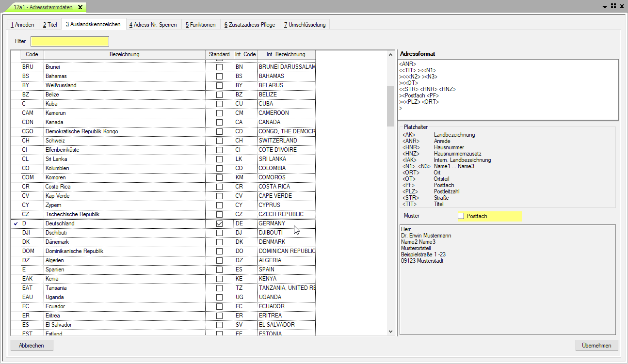628x364 pixels.
Task: Sort by Int. Bezeichnung column header
Action: pos(286,54)
